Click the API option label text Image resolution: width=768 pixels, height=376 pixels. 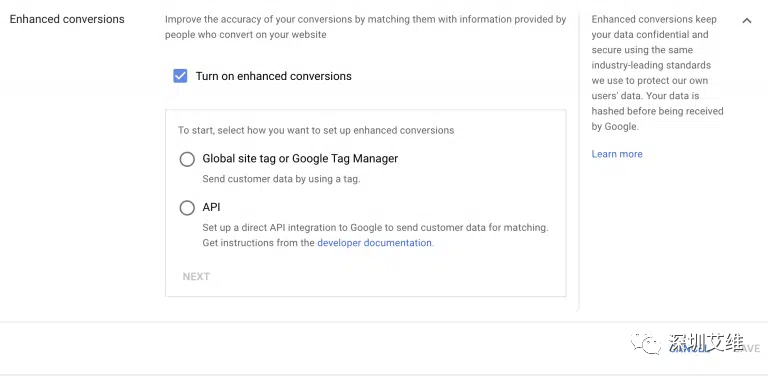212,207
